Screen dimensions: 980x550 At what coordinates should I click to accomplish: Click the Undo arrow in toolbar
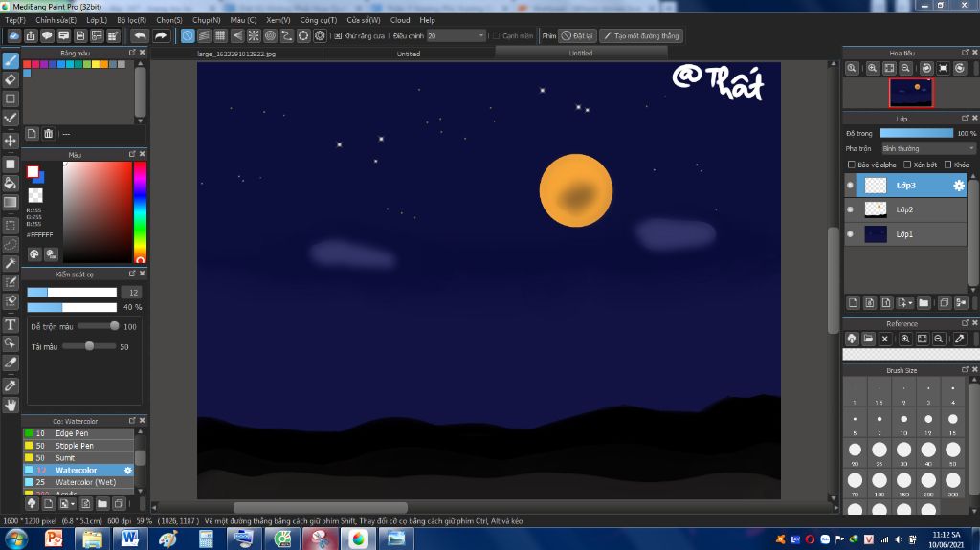coord(140,35)
